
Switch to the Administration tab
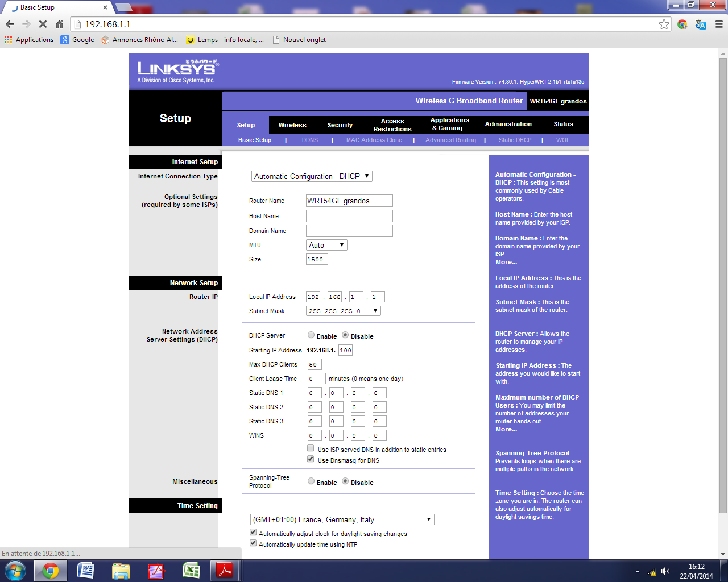click(508, 124)
